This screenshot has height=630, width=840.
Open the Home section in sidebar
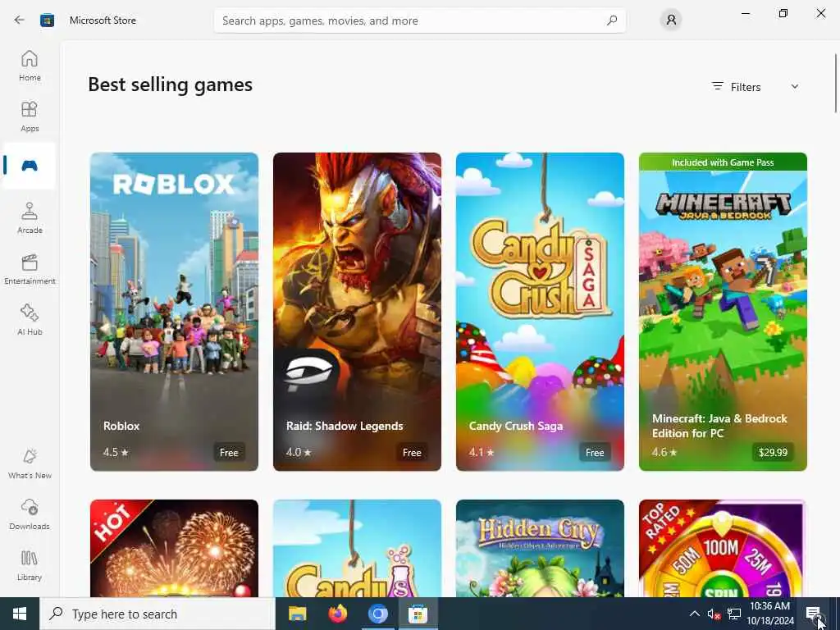click(x=30, y=66)
